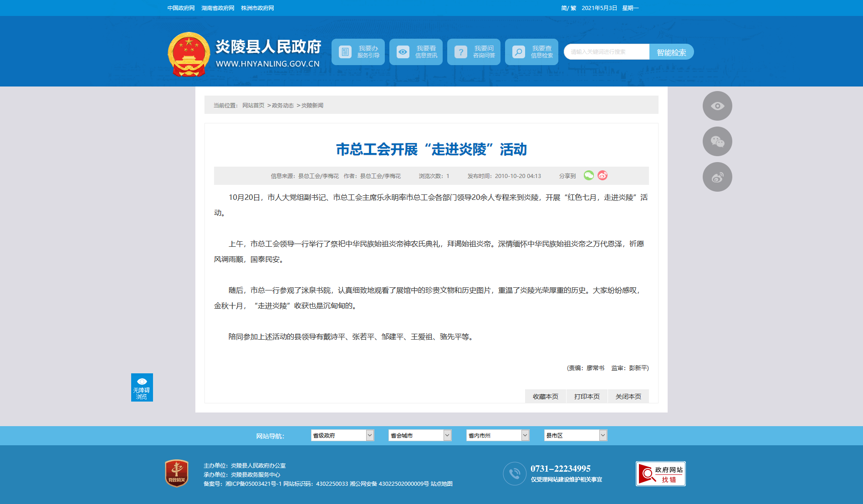Open 湘公网安备 43022502000009号 link
Screen dimensions: 863x504
(389, 484)
